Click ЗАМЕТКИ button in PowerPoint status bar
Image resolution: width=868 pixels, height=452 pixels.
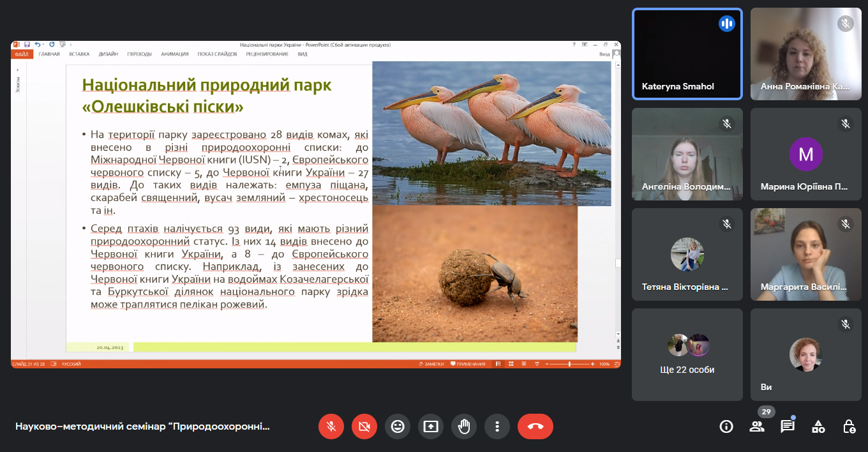point(431,364)
